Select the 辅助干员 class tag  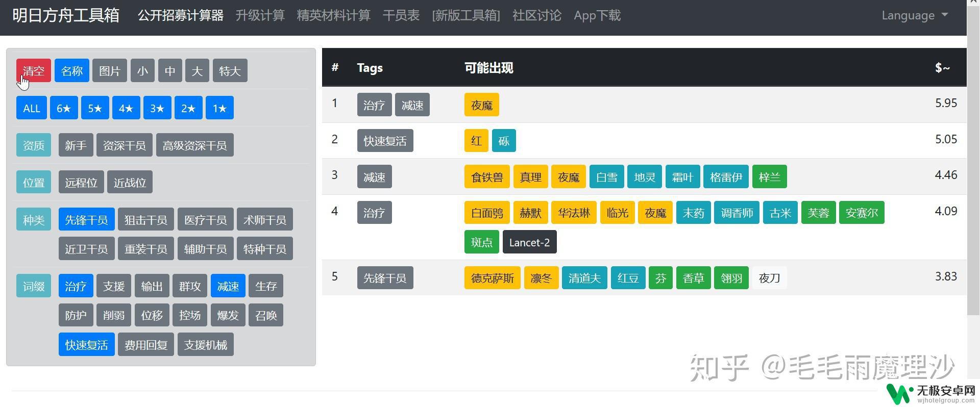click(206, 248)
